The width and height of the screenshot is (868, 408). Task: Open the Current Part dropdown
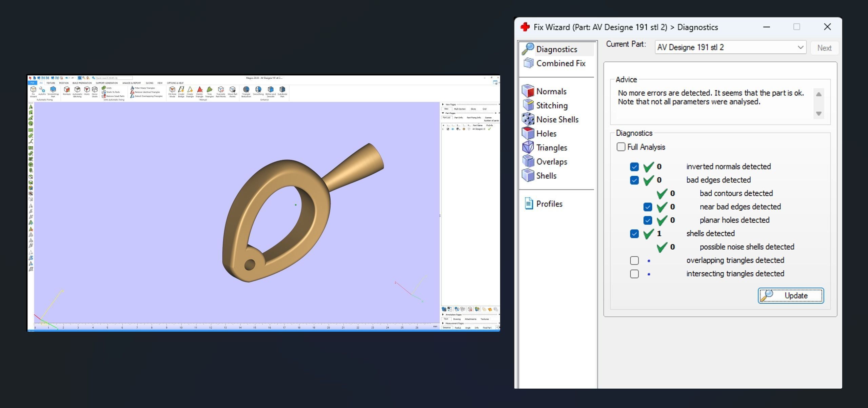(801, 47)
